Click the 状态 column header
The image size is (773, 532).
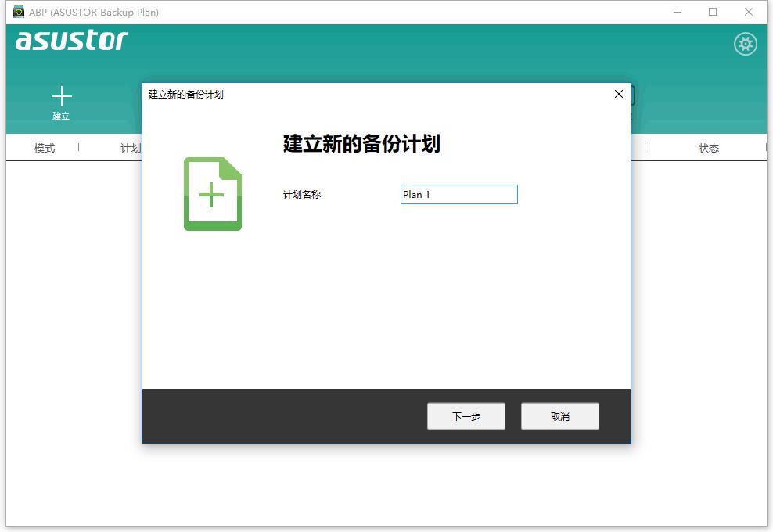[x=708, y=148]
